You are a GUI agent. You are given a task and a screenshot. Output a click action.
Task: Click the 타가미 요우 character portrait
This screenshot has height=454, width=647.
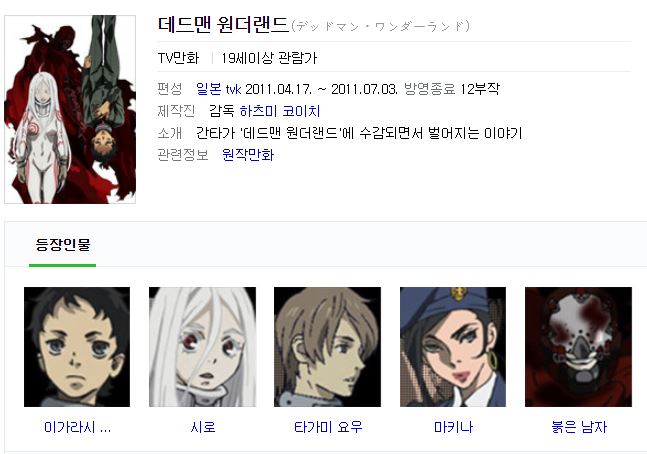pos(327,347)
